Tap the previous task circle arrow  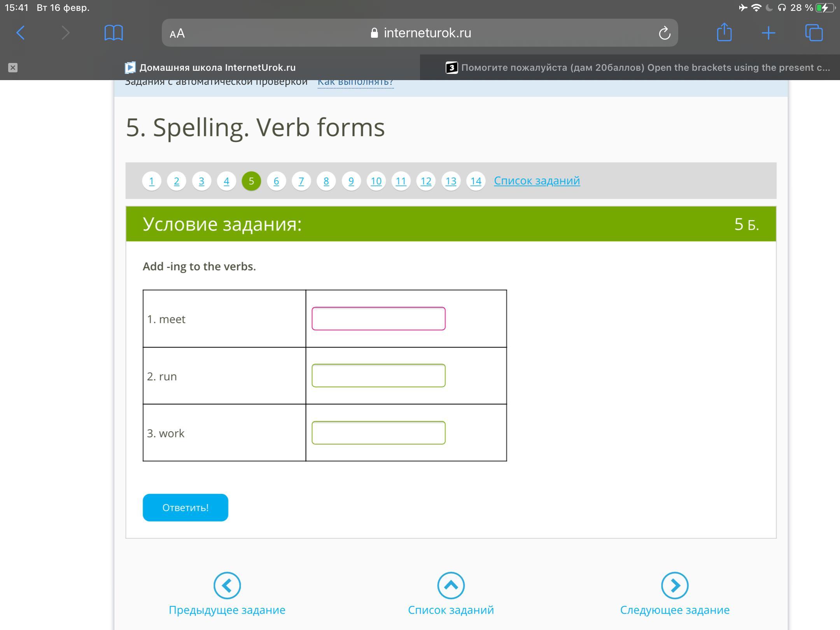tap(227, 585)
